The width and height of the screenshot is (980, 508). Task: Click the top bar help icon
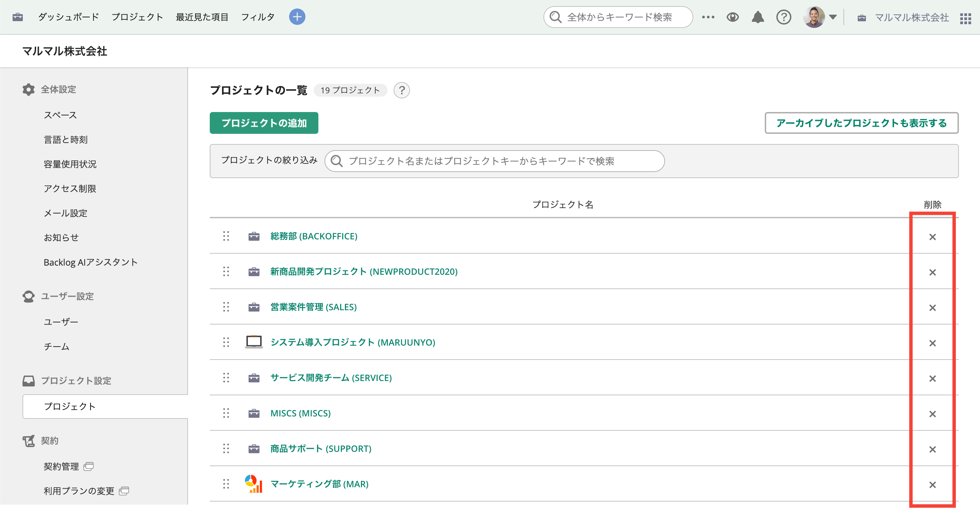783,17
